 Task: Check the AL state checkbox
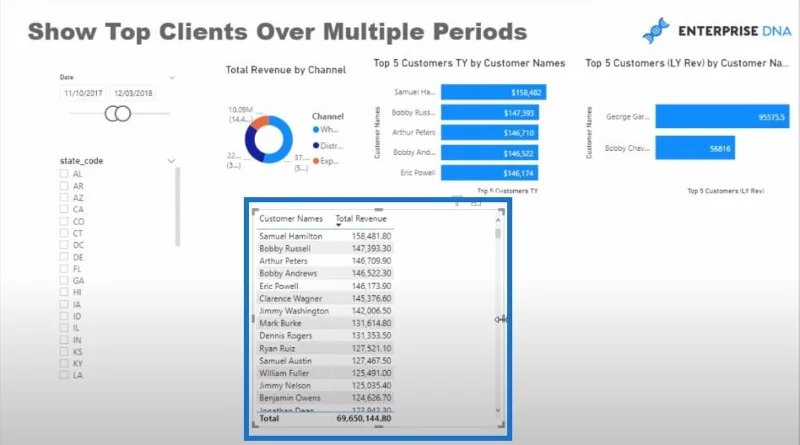pos(64,174)
